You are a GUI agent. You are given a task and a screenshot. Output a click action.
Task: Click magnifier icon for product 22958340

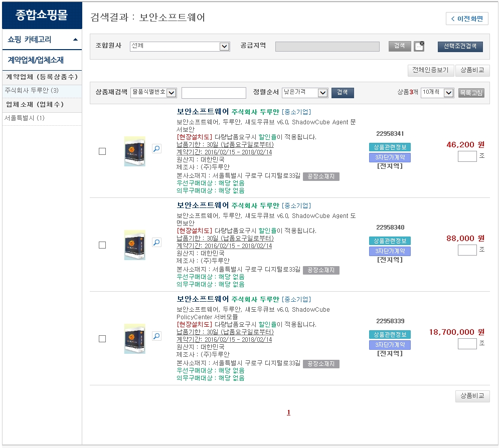(x=156, y=243)
